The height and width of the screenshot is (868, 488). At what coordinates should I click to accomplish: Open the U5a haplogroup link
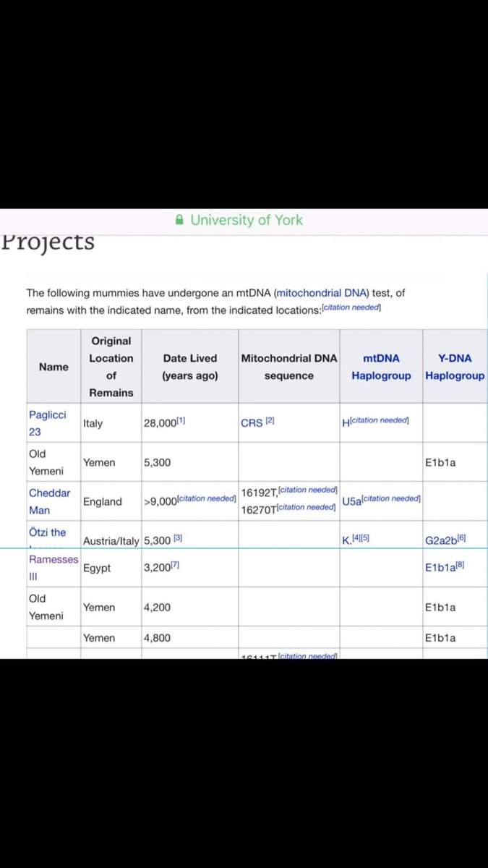coord(352,501)
